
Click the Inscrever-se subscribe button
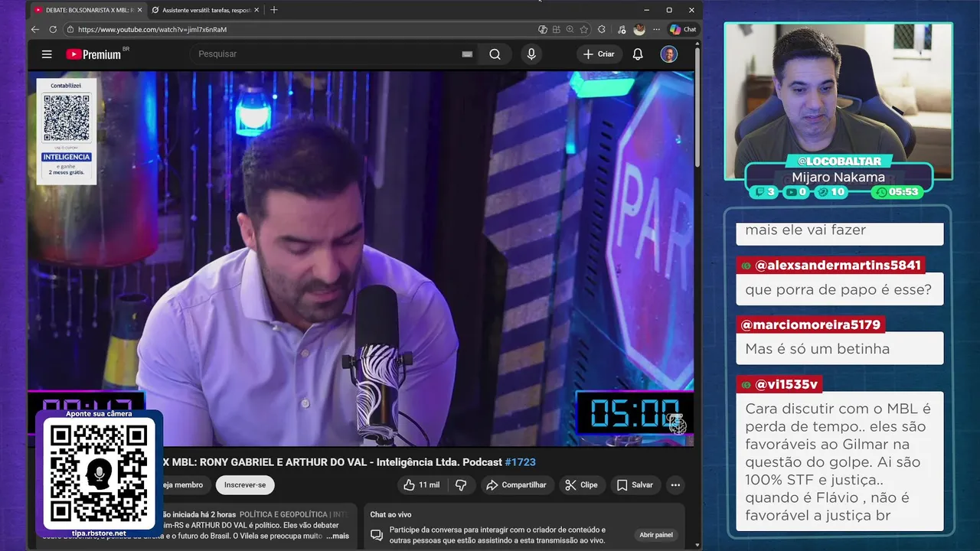tap(245, 485)
